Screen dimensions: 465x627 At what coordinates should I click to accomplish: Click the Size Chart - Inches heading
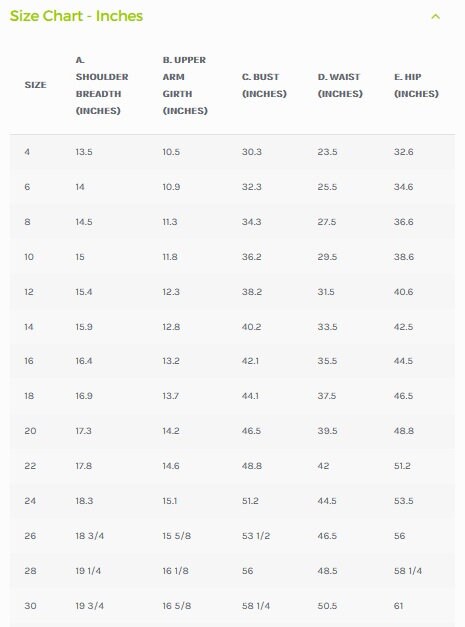point(76,16)
